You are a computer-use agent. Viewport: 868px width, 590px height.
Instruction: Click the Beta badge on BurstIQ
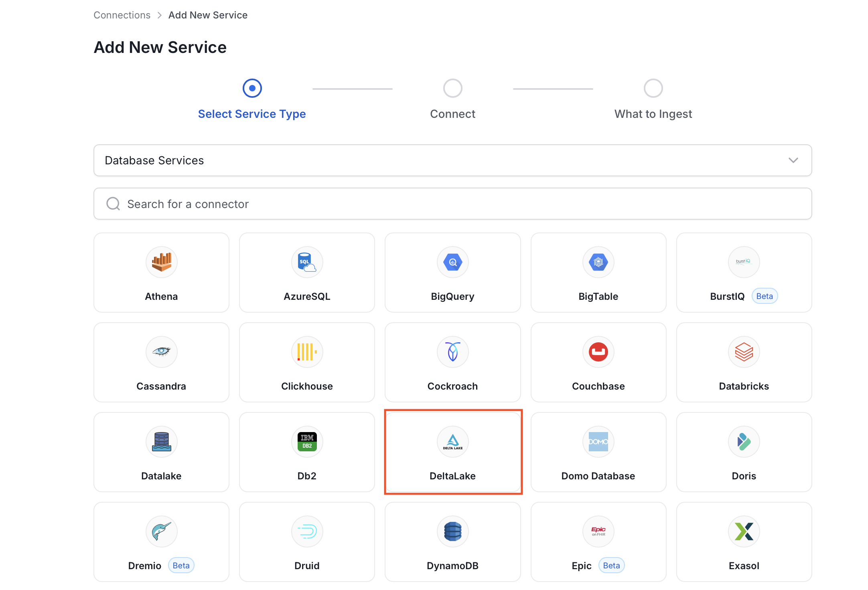(x=765, y=296)
